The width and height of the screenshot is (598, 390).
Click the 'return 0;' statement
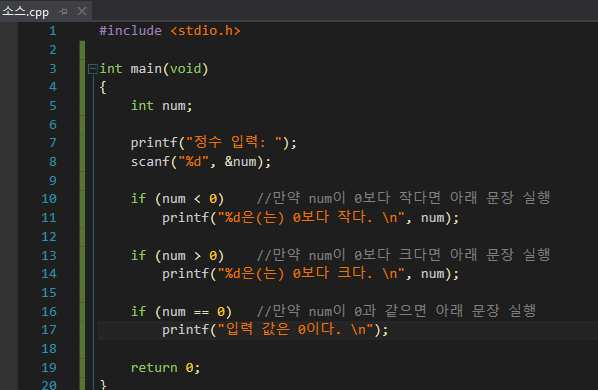tap(165, 368)
